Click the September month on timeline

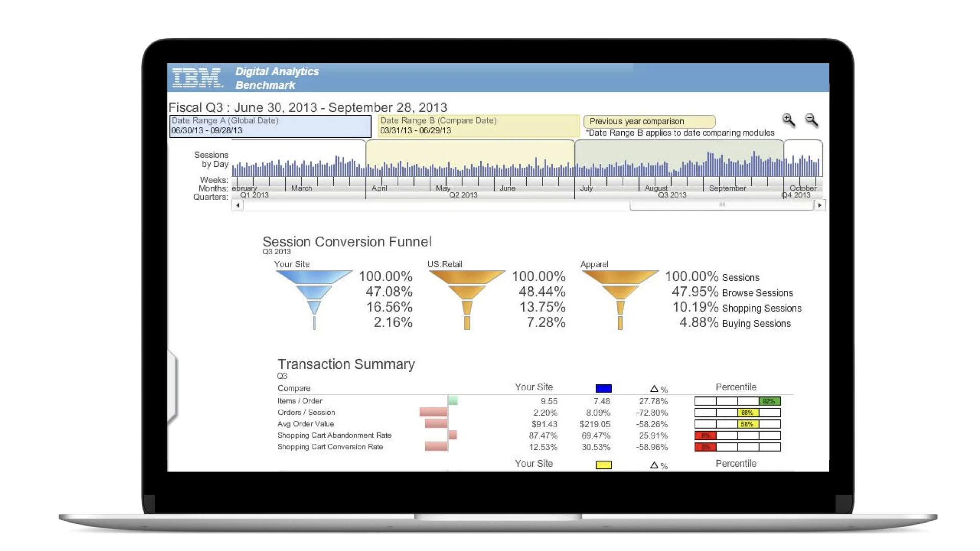pyautogui.click(x=727, y=188)
